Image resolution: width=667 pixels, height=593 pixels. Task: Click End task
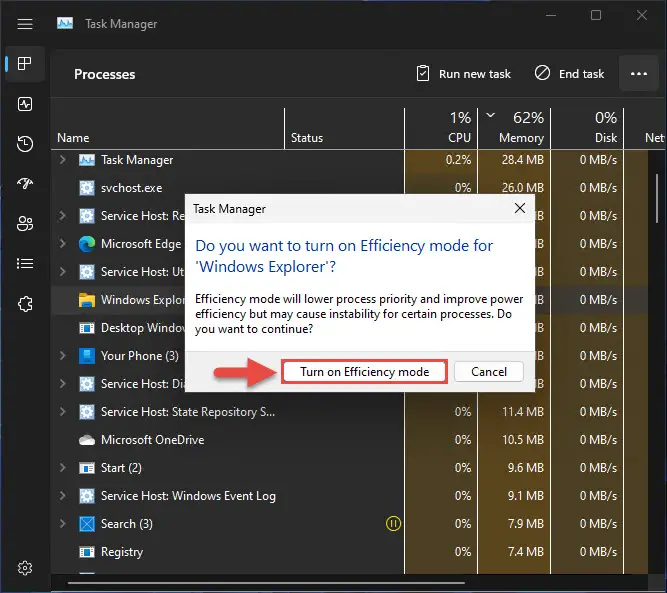569,74
